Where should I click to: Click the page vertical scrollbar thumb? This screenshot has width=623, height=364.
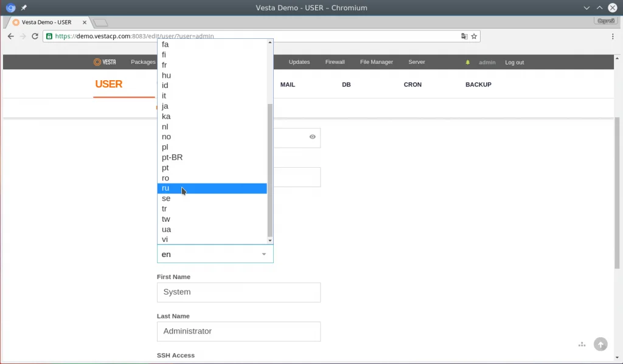coord(617,193)
